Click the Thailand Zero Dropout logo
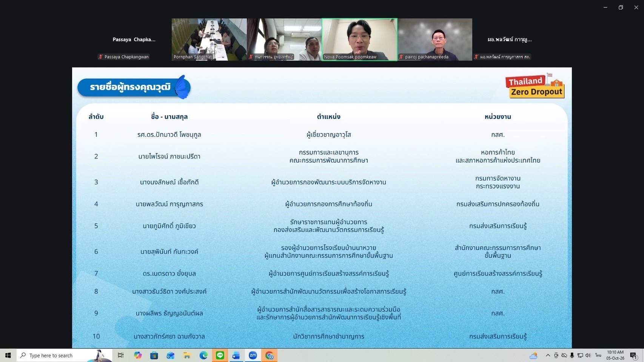 click(535, 86)
